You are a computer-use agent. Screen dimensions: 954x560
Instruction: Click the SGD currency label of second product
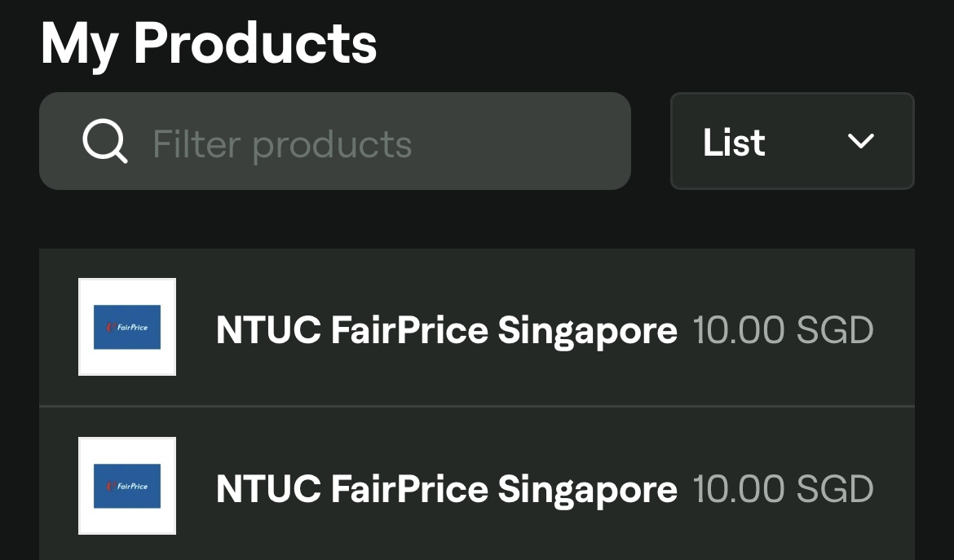pyautogui.click(x=834, y=489)
